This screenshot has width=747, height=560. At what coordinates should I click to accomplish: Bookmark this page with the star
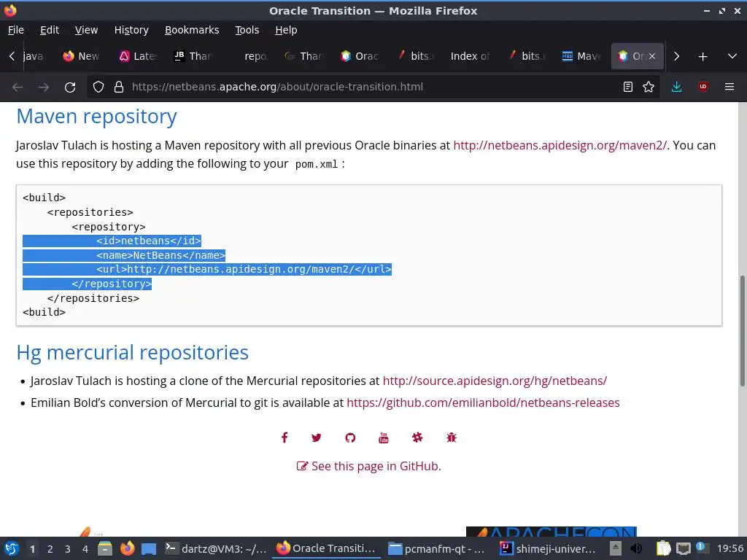(649, 87)
